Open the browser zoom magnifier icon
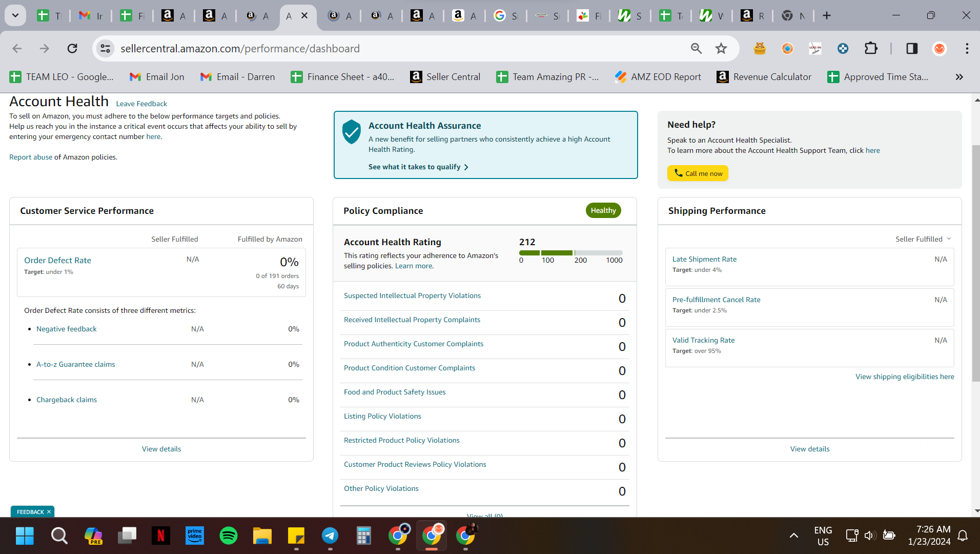Viewport: 980px width, 554px height. pyautogui.click(x=696, y=48)
